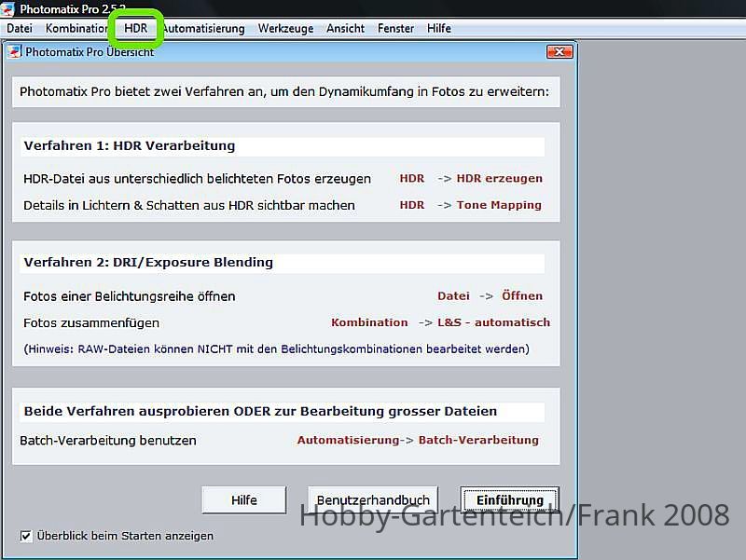The image size is (746, 560).
Task: Click the Photomatix Pro app icon in title bar
Action: pyautogui.click(x=7, y=8)
